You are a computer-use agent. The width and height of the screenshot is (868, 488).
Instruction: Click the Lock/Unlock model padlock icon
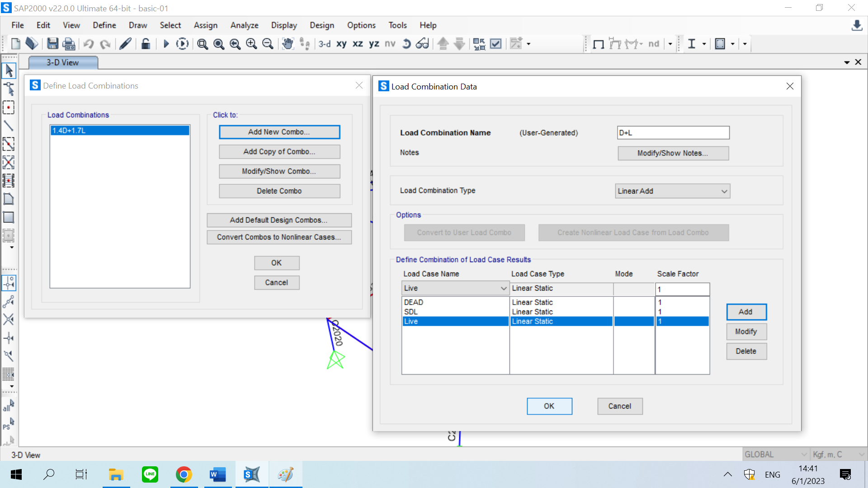click(146, 44)
